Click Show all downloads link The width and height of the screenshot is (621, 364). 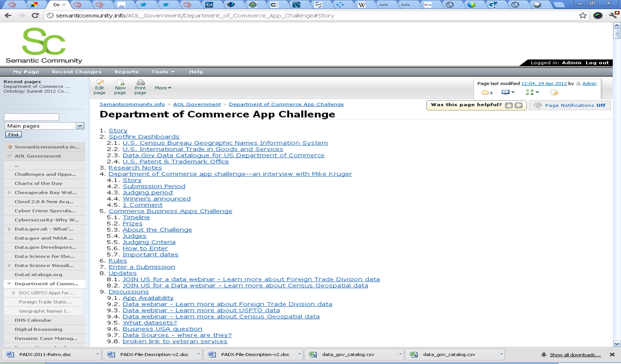point(575,355)
